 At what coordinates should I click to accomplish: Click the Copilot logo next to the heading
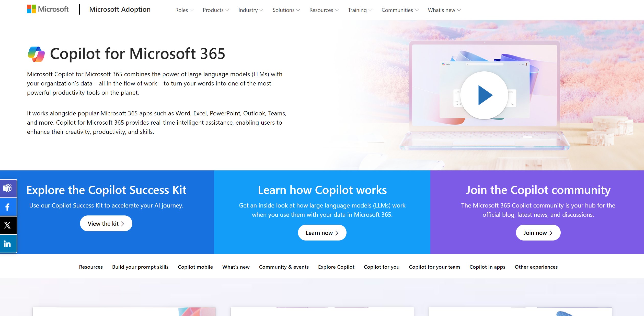36,53
